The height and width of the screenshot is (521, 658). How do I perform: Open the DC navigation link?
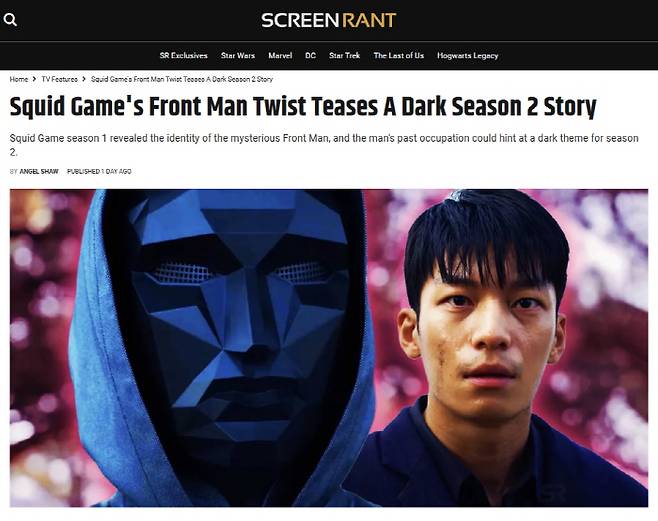pyautogui.click(x=311, y=55)
